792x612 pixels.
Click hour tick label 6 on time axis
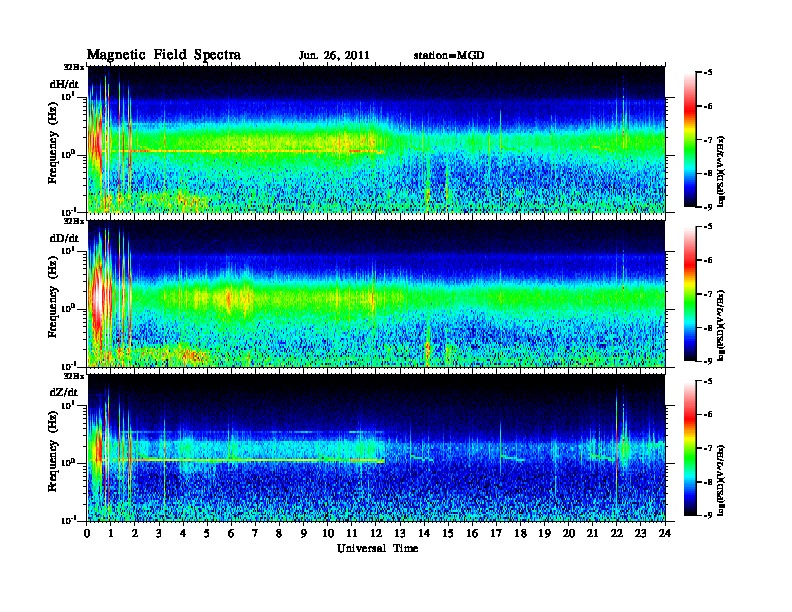click(231, 534)
